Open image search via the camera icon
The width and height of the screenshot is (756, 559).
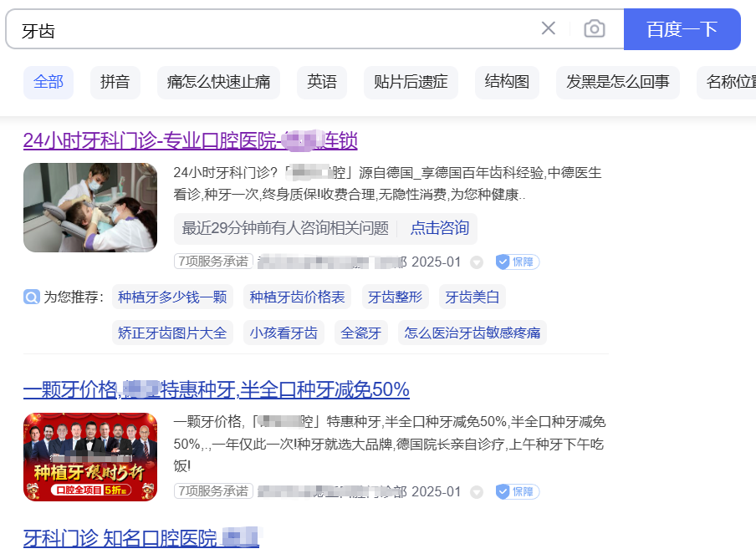(595, 28)
